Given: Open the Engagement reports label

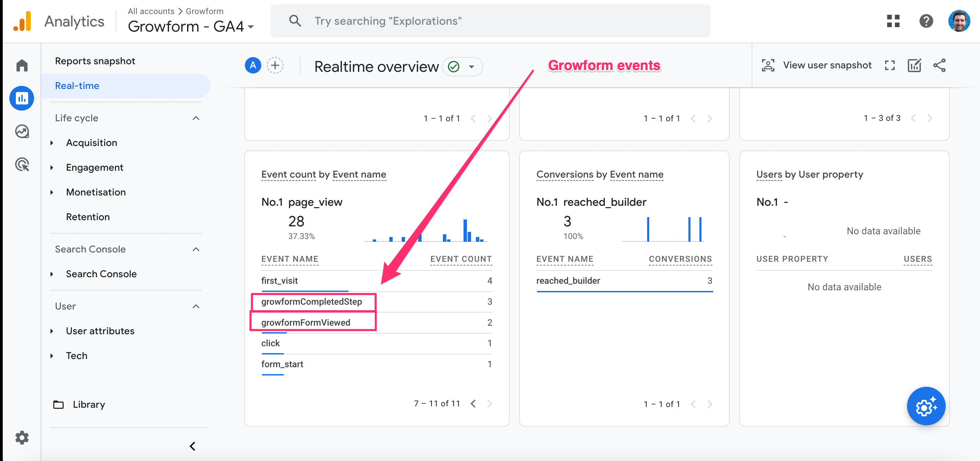Looking at the screenshot, I should click(94, 168).
